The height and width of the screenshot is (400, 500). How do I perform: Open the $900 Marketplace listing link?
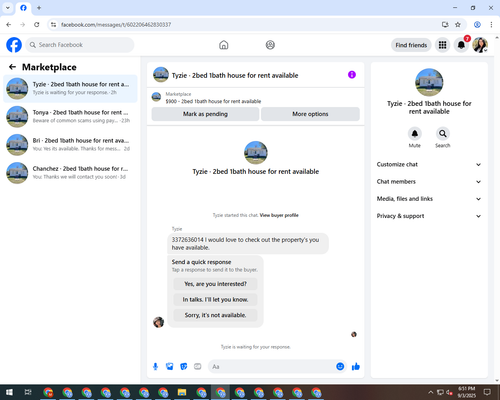click(213, 101)
